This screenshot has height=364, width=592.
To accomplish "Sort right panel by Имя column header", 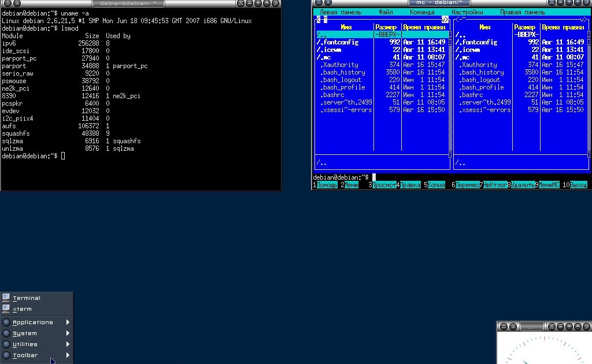I will 485,27.
